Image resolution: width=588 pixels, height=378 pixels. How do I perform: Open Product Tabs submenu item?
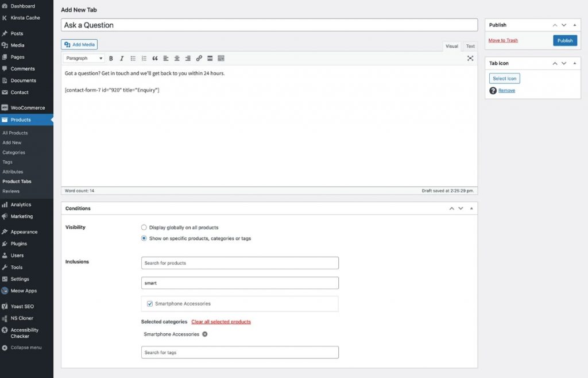click(x=17, y=182)
